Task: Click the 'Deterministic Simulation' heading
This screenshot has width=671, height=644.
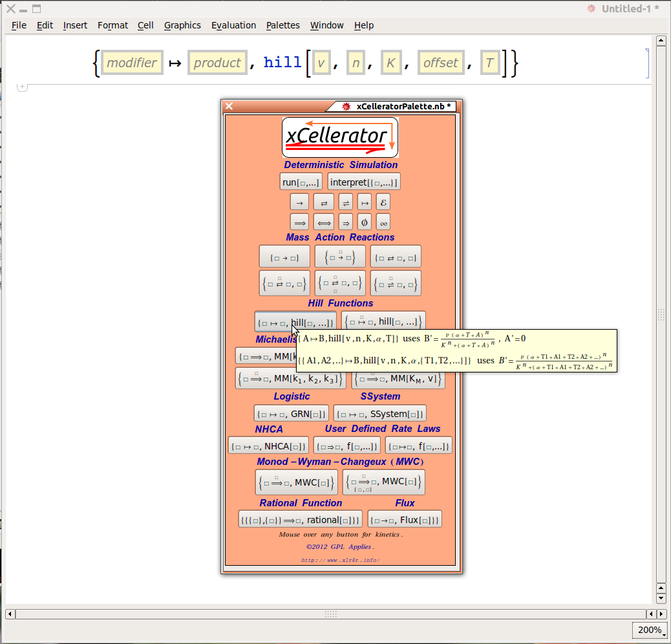Action: pos(341,165)
